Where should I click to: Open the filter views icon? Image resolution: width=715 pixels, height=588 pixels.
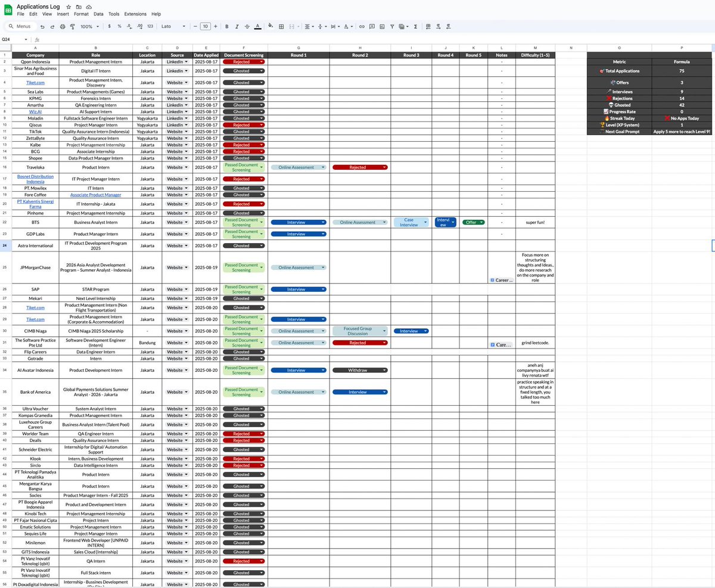pos(403,27)
